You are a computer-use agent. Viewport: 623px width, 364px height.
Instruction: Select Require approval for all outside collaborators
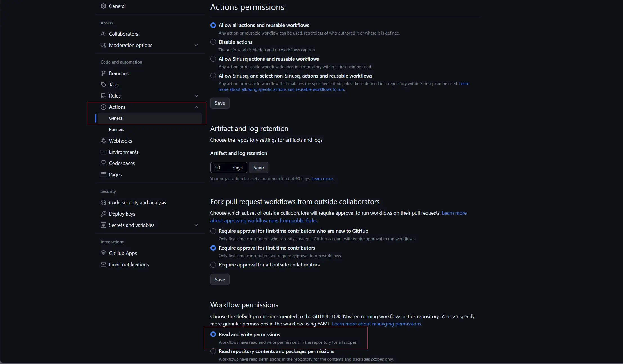[213, 265]
